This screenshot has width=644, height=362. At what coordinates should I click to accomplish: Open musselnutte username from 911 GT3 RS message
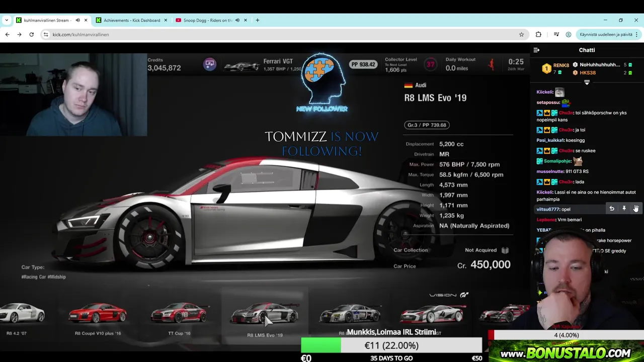click(550, 171)
